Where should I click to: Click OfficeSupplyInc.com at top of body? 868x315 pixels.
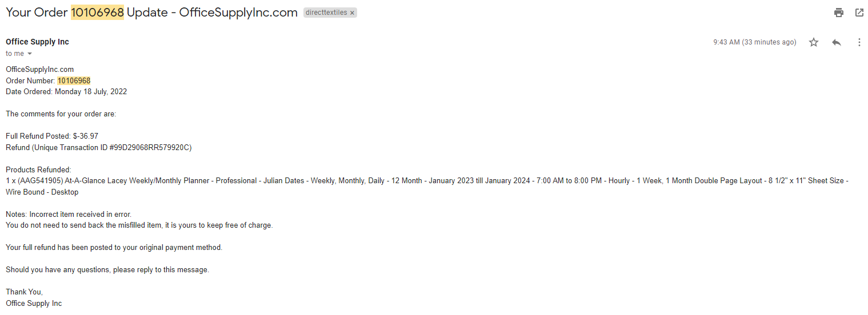[x=39, y=70]
